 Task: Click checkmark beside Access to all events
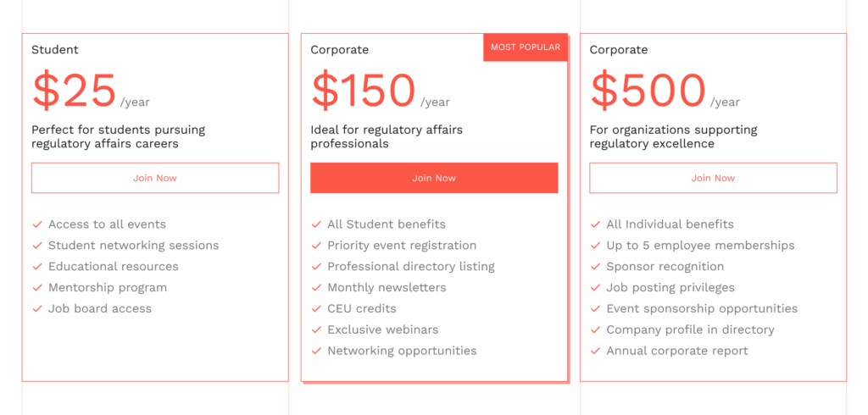click(37, 224)
